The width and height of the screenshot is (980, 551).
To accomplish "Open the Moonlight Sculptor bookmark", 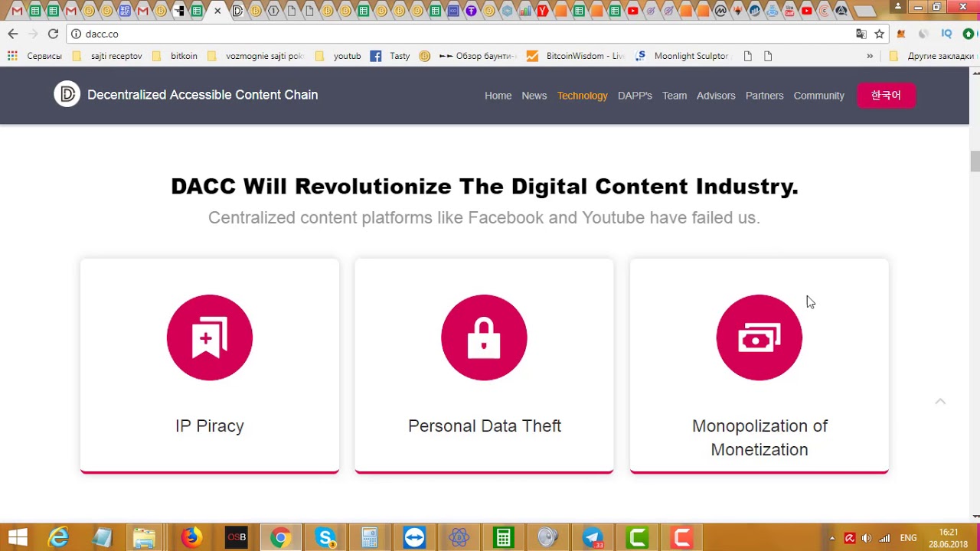I will 683,56.
